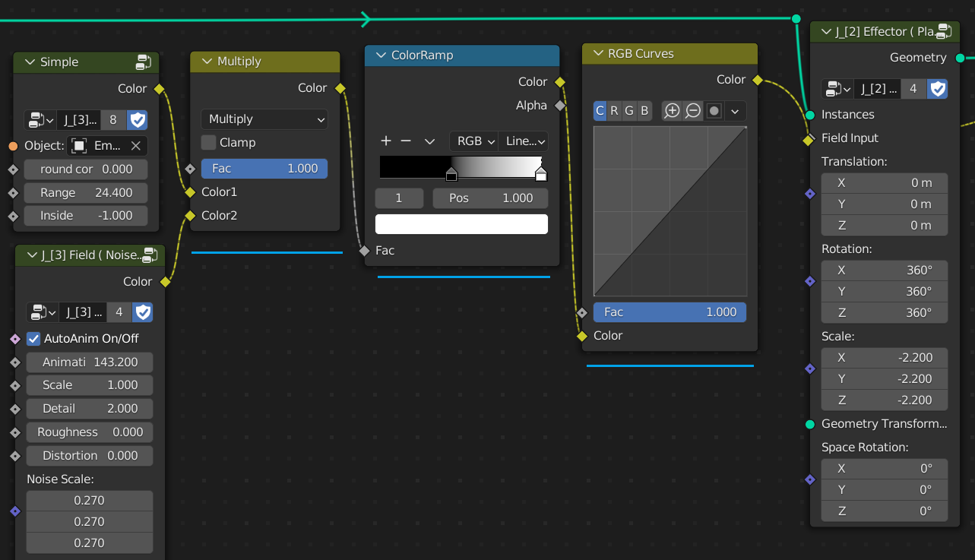Image resolution: width=975 pixels, height=560 pixels.
Task: Clear the Object field with X icon
Action: coord(135,146)
